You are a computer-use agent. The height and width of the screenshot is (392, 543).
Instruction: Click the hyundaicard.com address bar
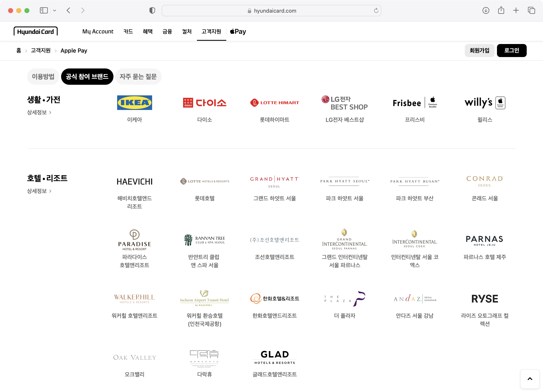click(x=271, y=11)
